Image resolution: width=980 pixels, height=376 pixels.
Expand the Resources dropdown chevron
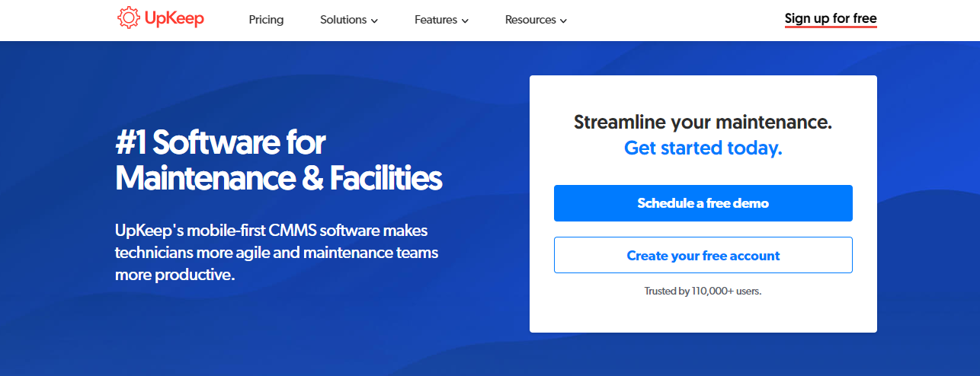(563, 21)
